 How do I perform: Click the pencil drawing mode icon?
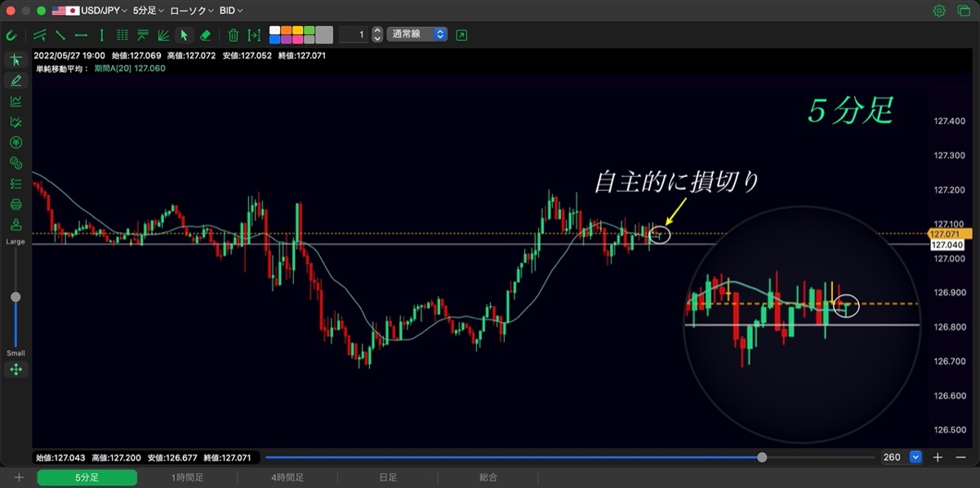click(16, 80)
